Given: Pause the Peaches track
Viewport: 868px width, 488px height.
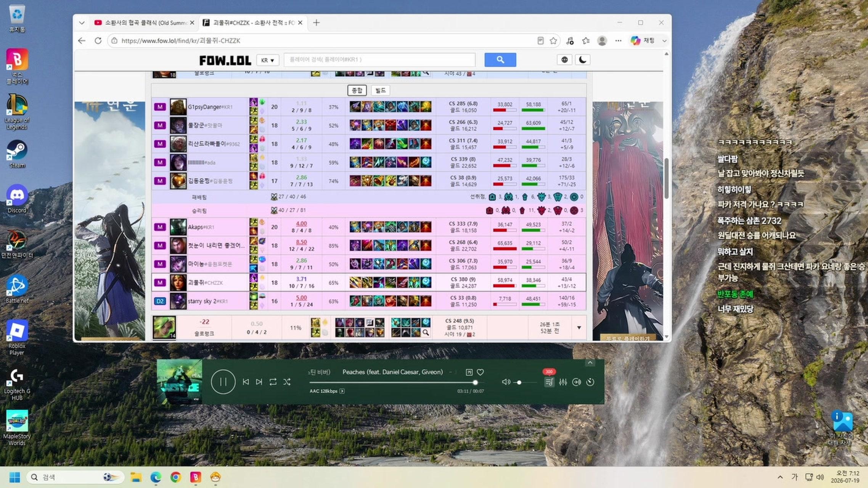Looking at the screenshot, I should point(223,382).
